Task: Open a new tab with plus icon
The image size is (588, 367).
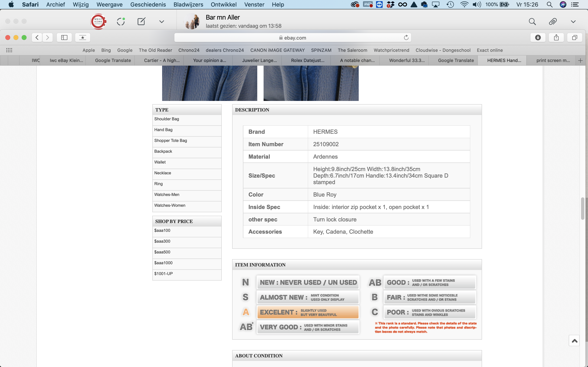Action: pos(580,60)
